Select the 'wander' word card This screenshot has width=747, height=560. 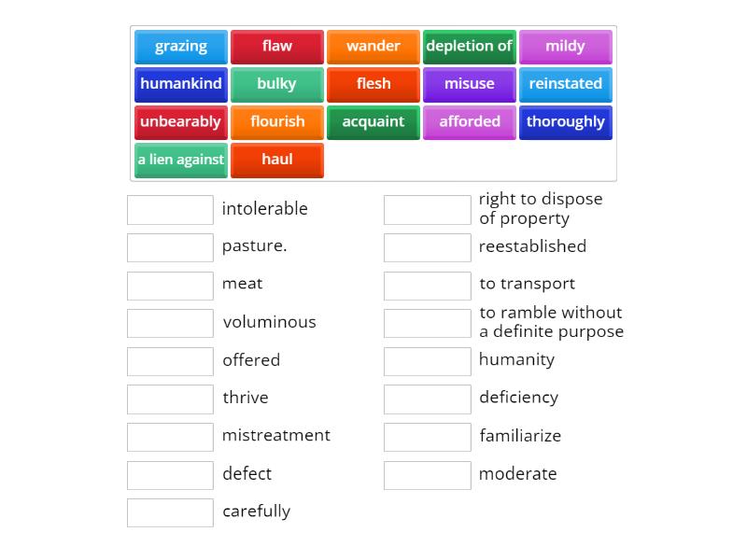[373, 46]
